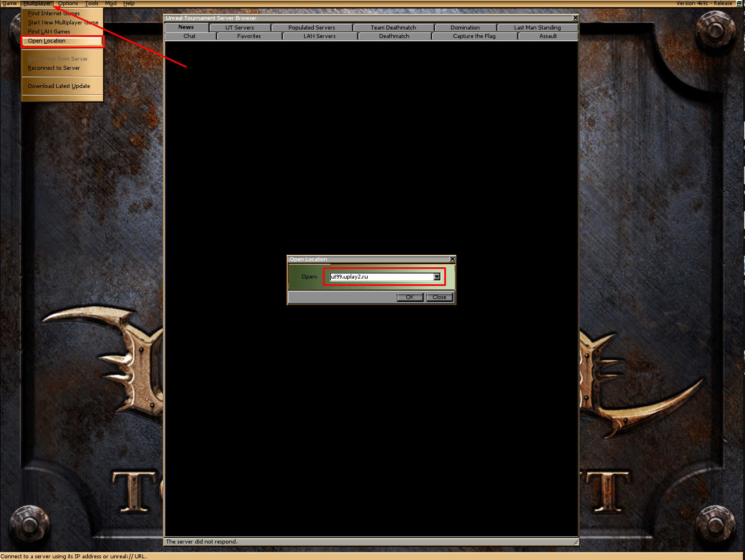Screen dimensions: 745x560
Task: Open the Team Deathmatch tab
Action: pyautogui.click(x=393, y=28)
